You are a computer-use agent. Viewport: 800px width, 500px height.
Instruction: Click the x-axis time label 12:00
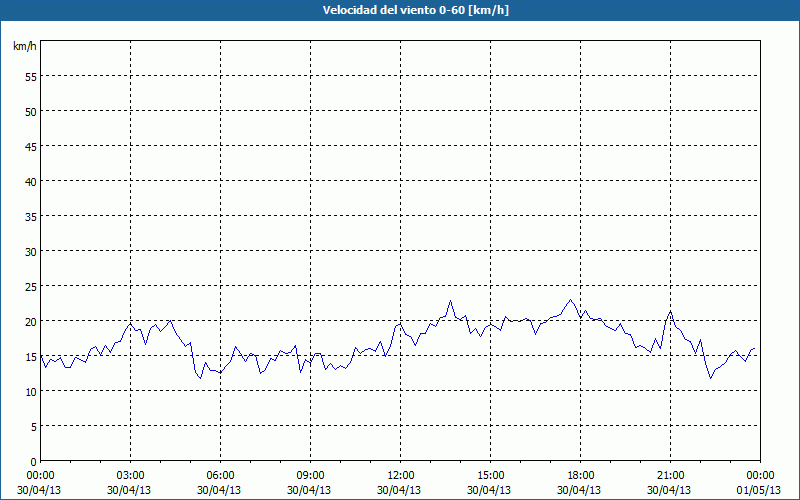pyautogui.click(x=401, y=476)
